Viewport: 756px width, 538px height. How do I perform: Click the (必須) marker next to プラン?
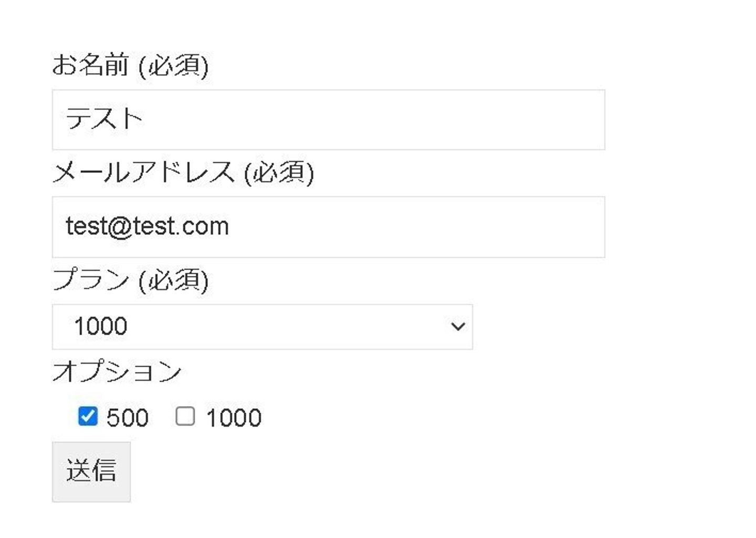174,280
